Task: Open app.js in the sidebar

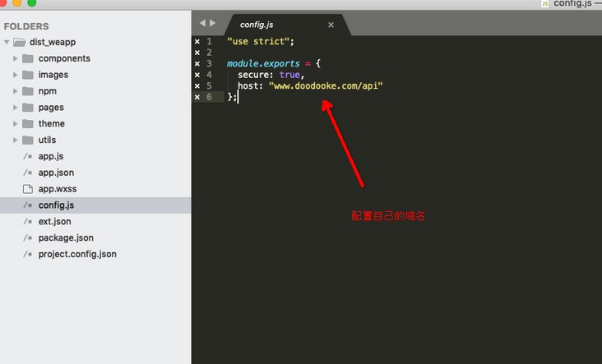Action: click(51, 156)
